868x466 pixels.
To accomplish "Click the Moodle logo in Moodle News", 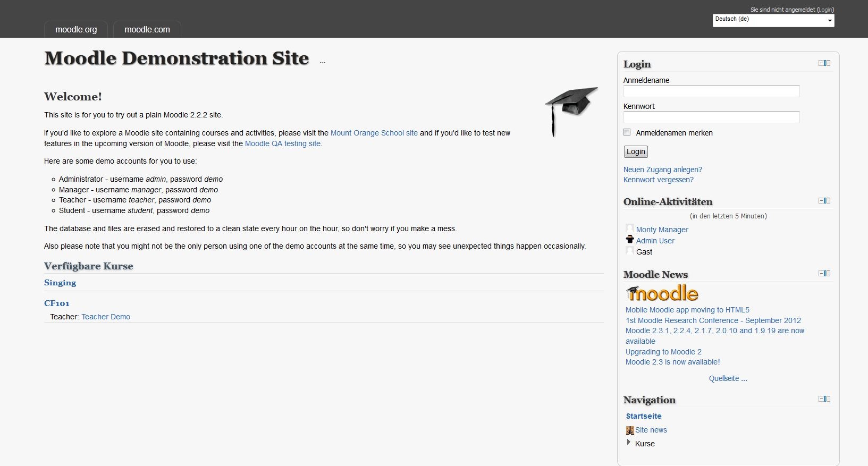I will click(662, 293).
